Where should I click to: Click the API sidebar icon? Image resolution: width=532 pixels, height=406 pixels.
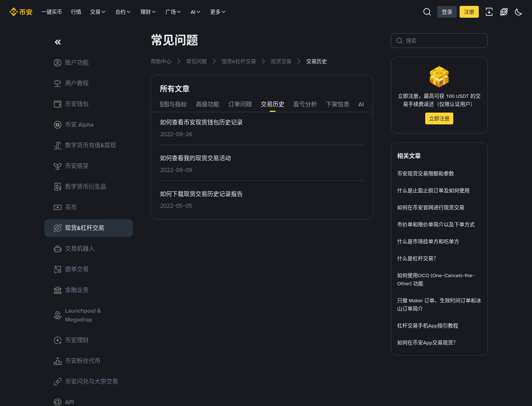click(58, 402)
